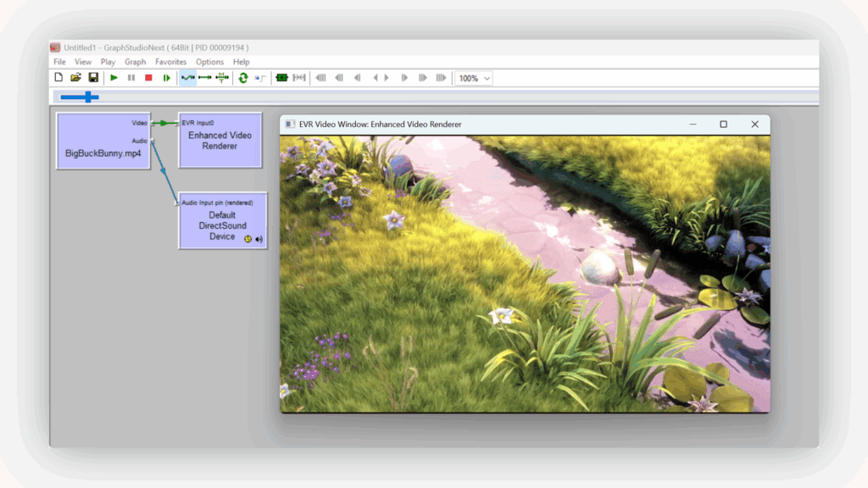The height and width of the screenshot is (488, 868).
Task: Click the clock icon on DirectSound Device filter
Action: coord(248,239)
